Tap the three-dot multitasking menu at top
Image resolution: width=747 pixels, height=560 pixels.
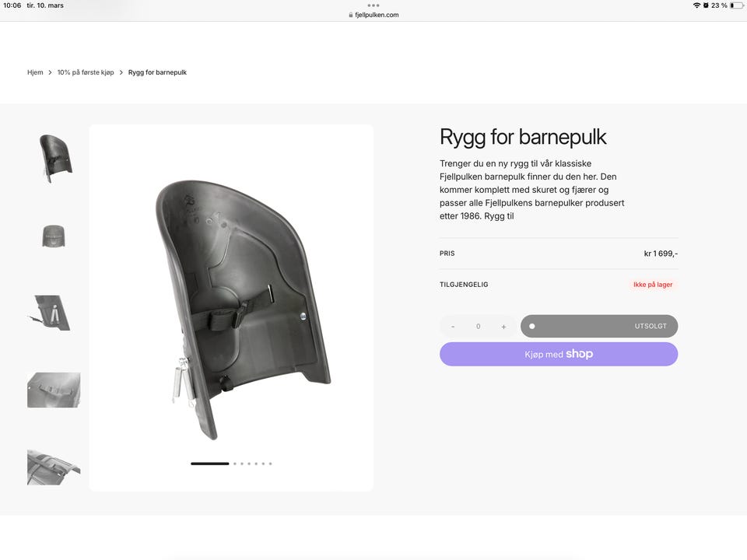[373, 5]
